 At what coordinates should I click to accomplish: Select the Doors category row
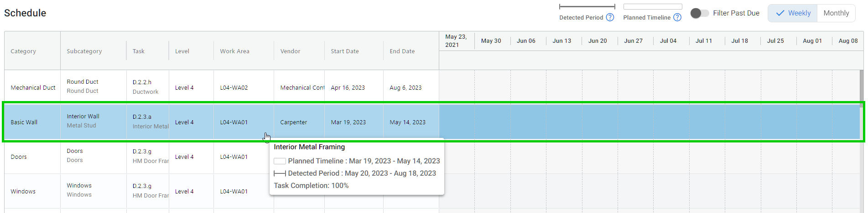[19, 157]
